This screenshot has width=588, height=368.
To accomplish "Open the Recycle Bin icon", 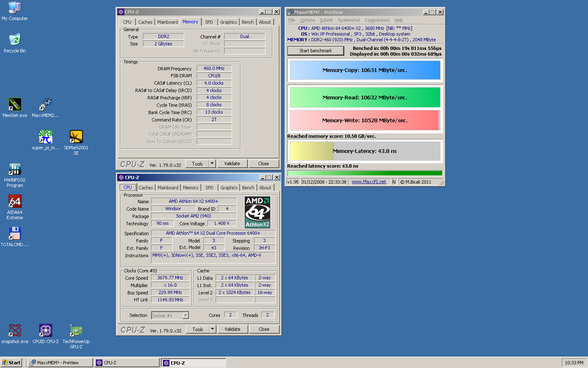I will click(15, 40).
